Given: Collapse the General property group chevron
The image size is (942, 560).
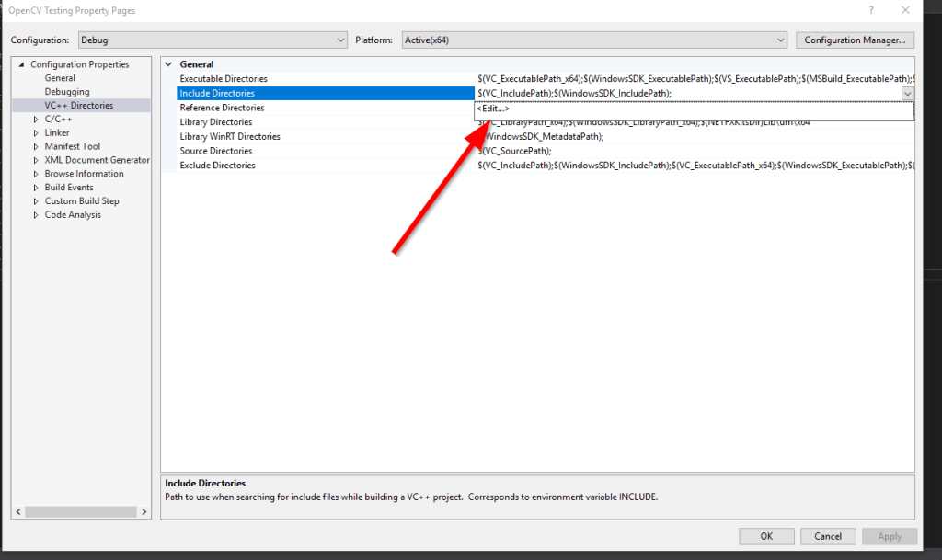Looking at the screenshot, I should [169, 64].
